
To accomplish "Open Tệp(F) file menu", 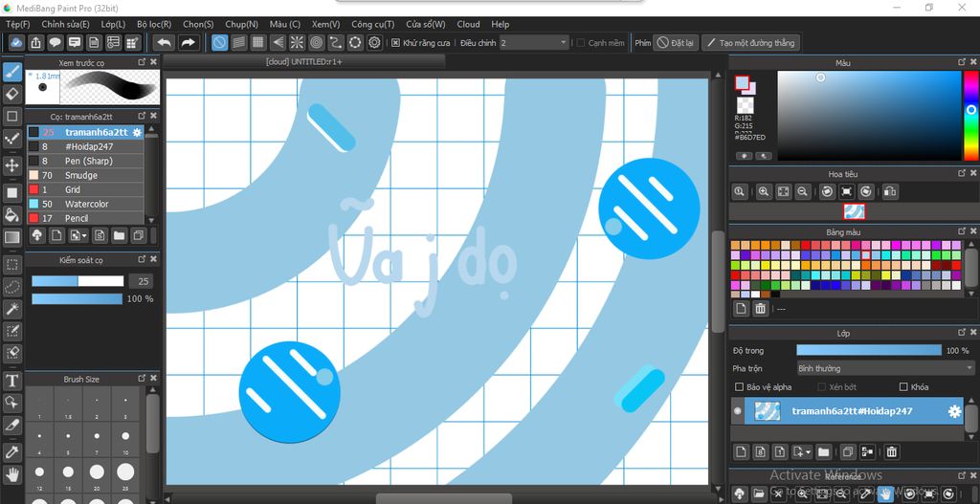I will 18,24.
